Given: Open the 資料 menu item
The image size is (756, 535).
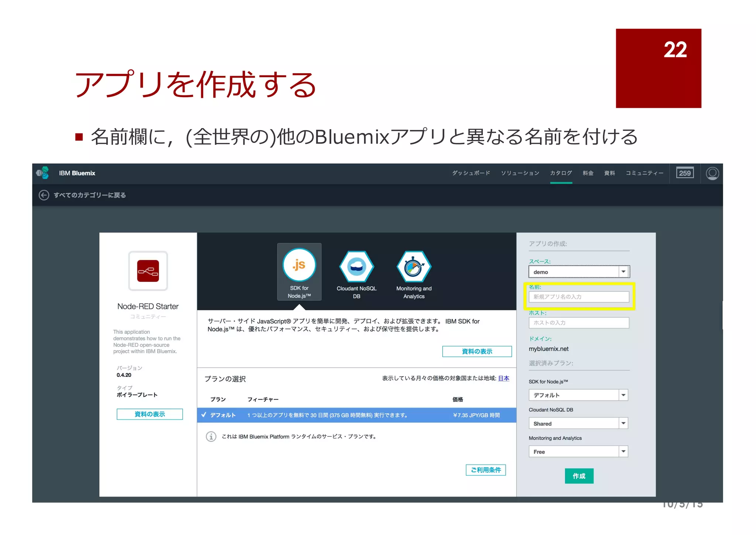Looking at the screenshot, I should point(609,173).
